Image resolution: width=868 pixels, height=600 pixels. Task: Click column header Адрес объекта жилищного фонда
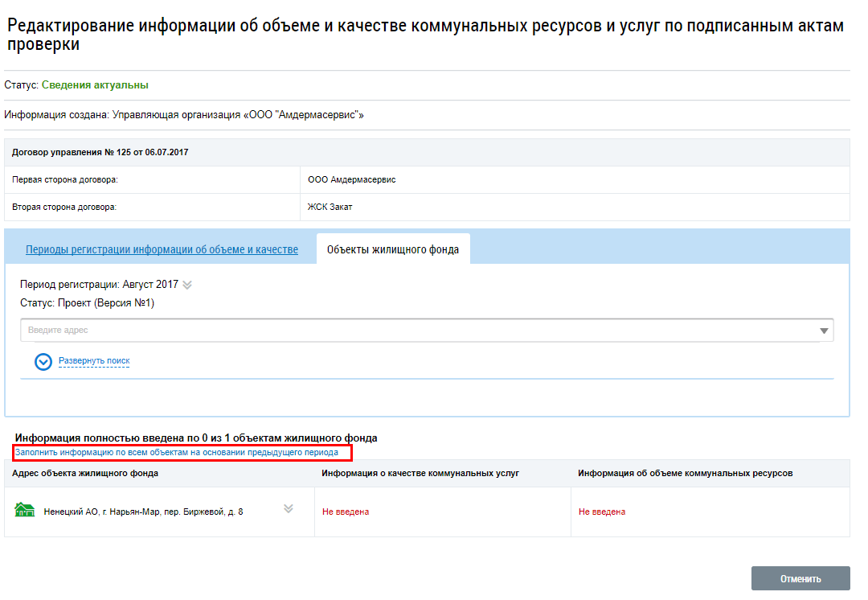(85, 474)
